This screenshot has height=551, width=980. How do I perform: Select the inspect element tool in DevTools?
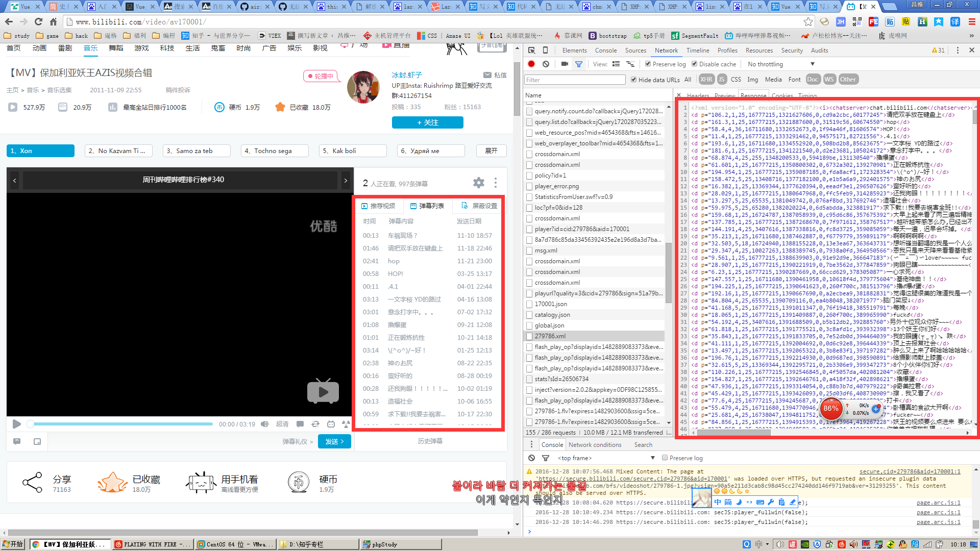click(x=531, y=51)
